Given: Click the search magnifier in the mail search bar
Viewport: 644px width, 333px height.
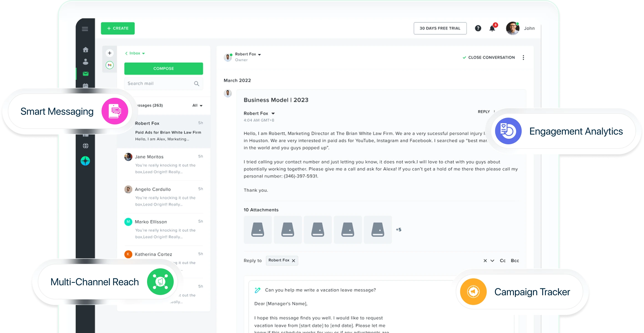Looking at the screenshot, I should pyautogui.click(x=197, y=83).
